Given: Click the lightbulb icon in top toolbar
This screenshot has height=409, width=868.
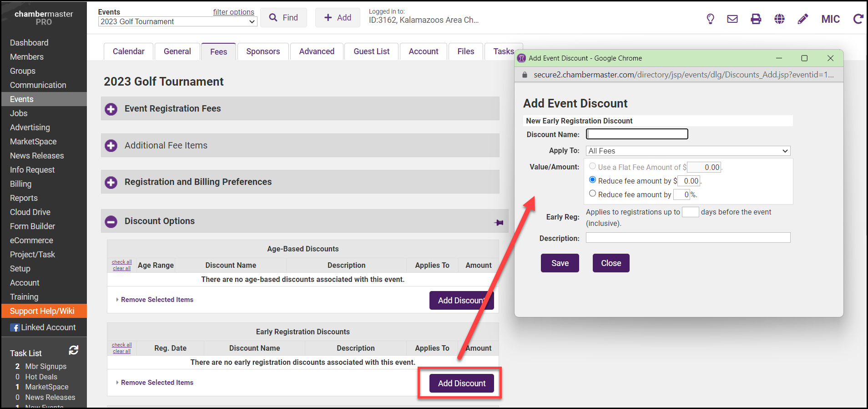Looking at the screenshot, I should (710, 19).
